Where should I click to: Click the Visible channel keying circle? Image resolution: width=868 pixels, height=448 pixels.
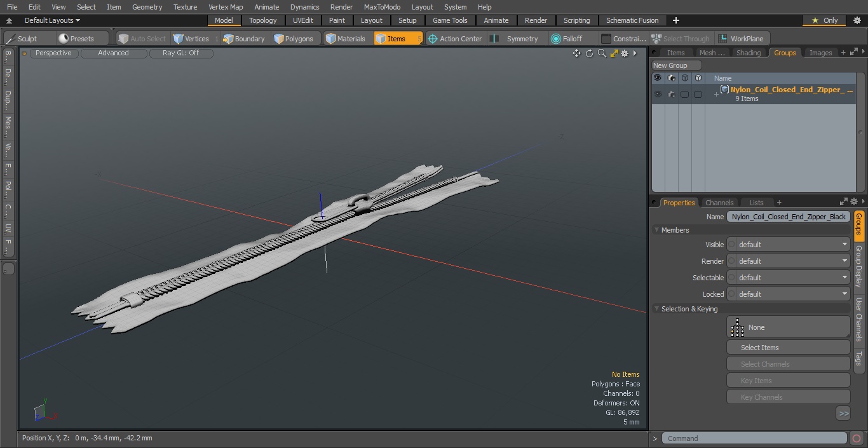[731, 245]
